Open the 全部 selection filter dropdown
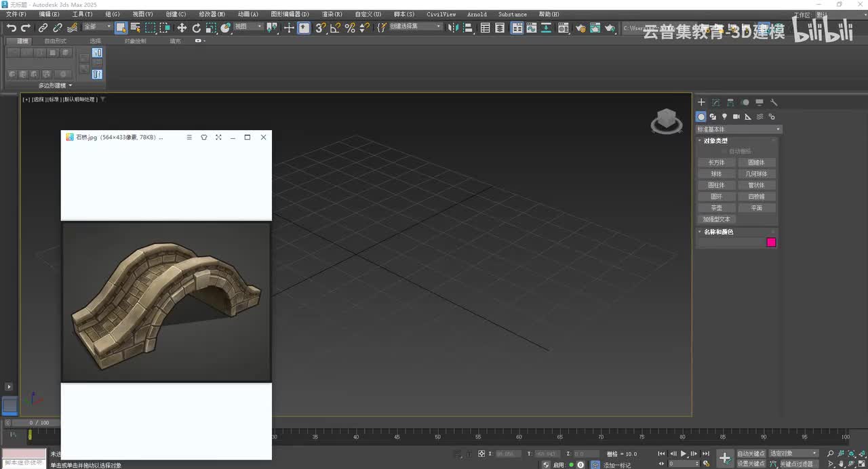This screenshot has width=868, height=469. click(x=98, y=27)
